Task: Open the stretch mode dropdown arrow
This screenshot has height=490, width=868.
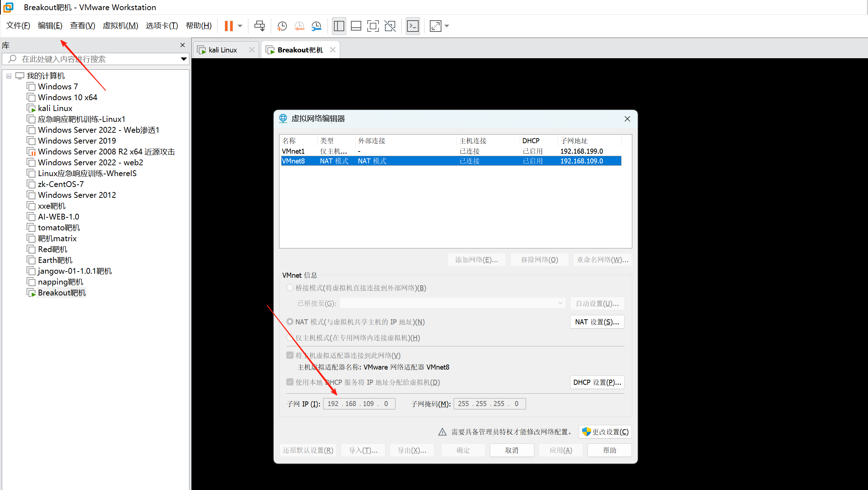Action: click(447, 26)
